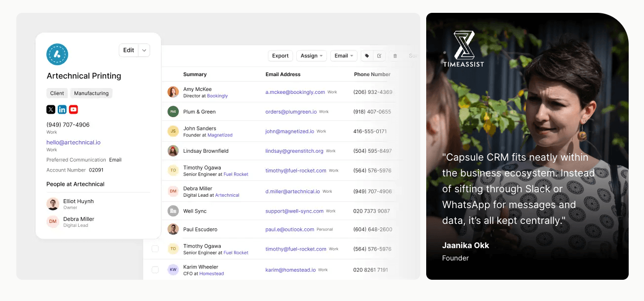Click the Plum & Green avatar
This screenshot has width=644, height=301.
[x=173, y=112]
